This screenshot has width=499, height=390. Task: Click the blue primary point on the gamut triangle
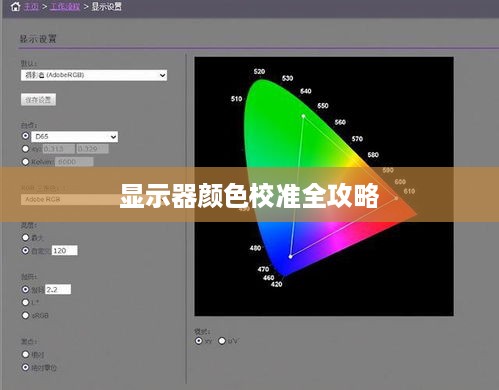point(290,257)
